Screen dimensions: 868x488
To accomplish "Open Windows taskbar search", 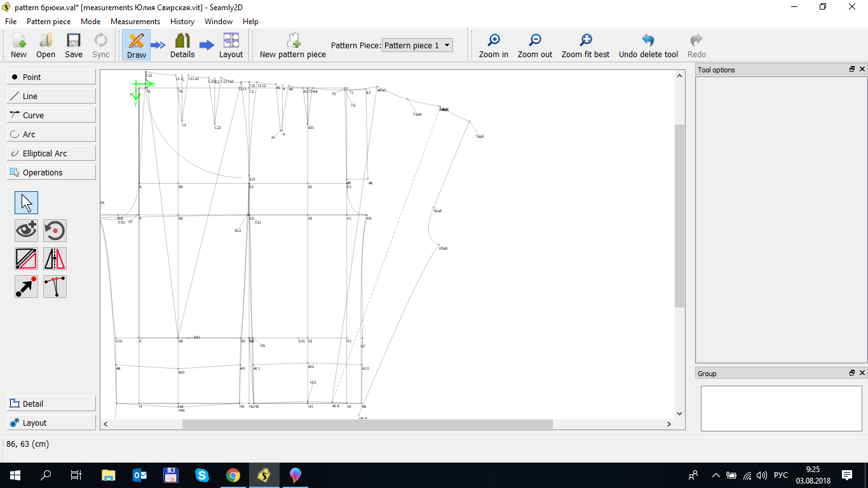I will click(46, 475).
